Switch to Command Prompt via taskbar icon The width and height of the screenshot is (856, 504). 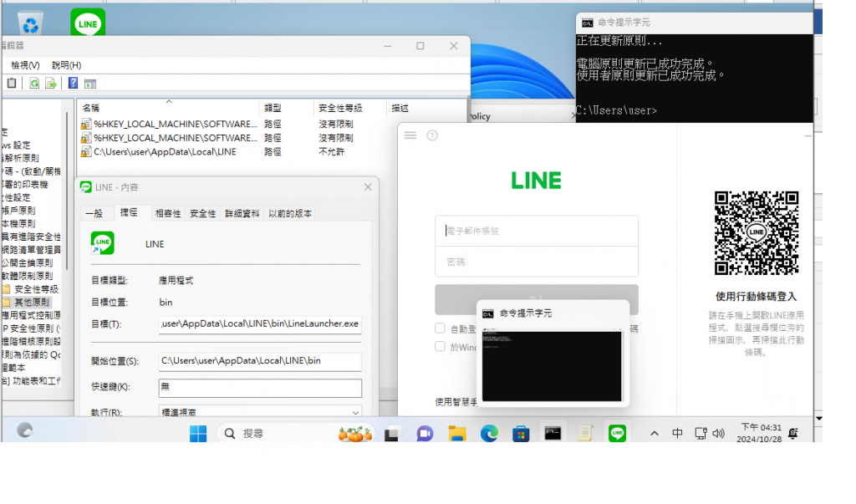click(553, 434)
